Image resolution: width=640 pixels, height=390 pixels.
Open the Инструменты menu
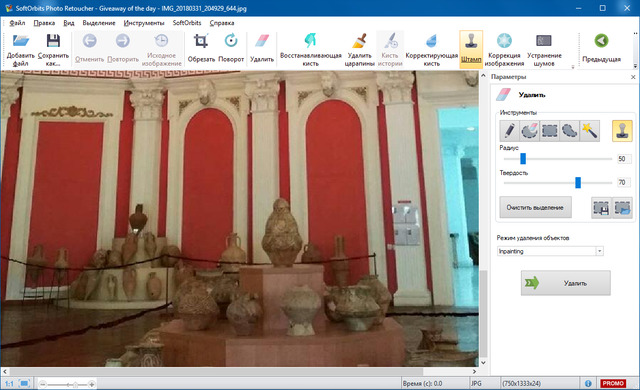pyautogui.click(x=144, y=23)
